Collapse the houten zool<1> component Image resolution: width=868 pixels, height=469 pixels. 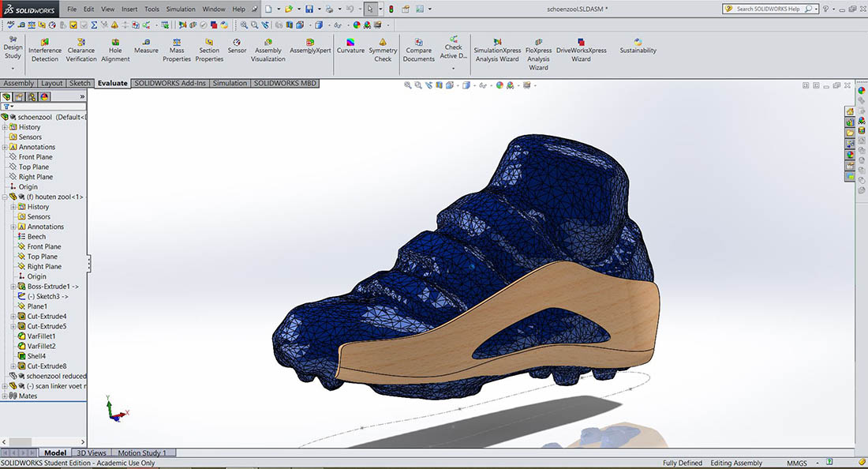5,197
